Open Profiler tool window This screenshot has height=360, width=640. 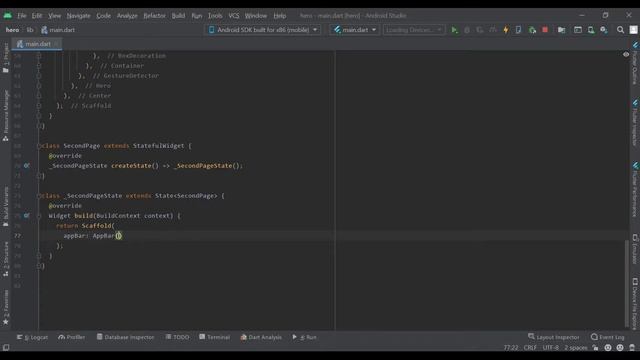[x=72, y=337]
